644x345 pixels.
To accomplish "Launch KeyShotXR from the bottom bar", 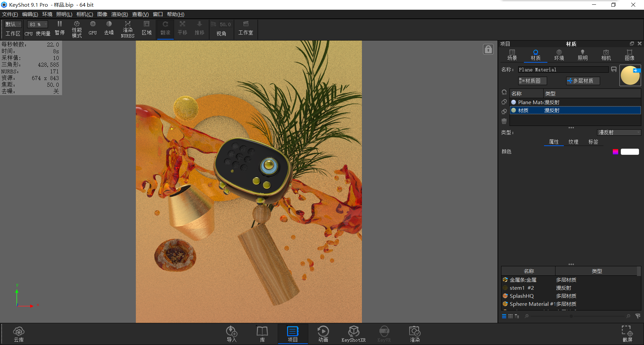I will 354,333.
